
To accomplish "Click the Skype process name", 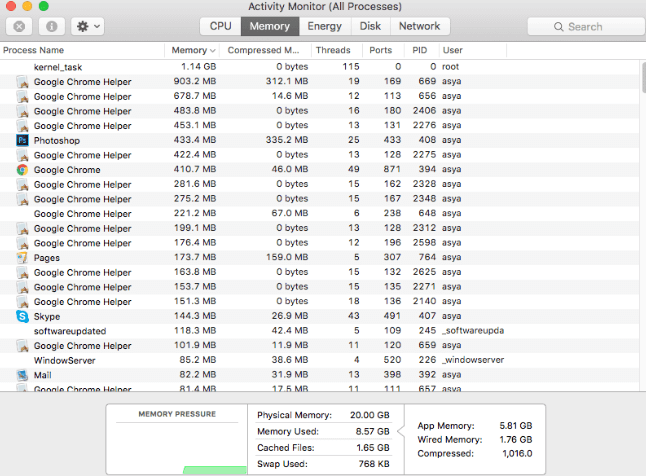I will pyautogui.click(x=47, y=317).
